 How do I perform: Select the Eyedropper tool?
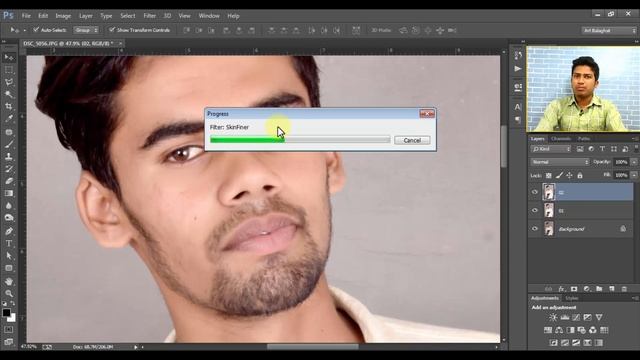coord(9,119)
